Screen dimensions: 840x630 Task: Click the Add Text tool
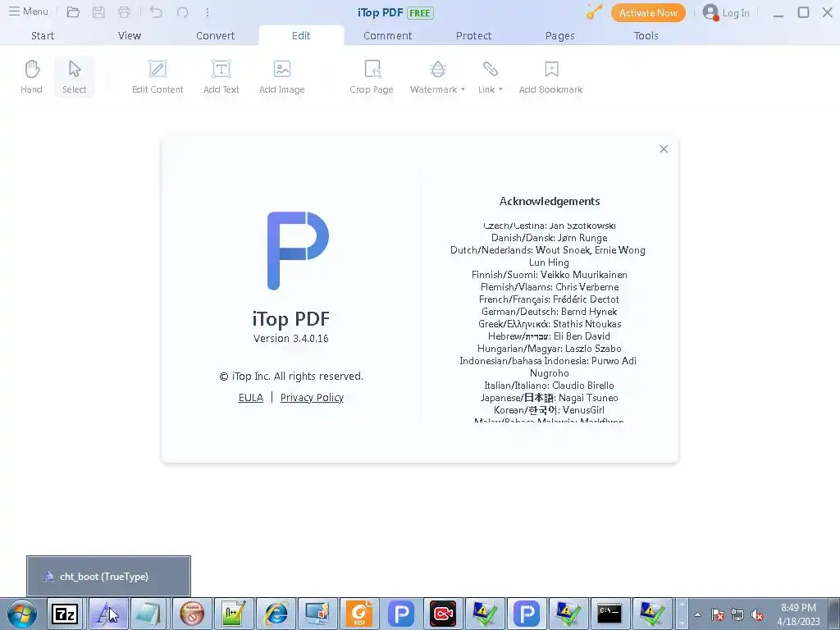tap(221, 77)
